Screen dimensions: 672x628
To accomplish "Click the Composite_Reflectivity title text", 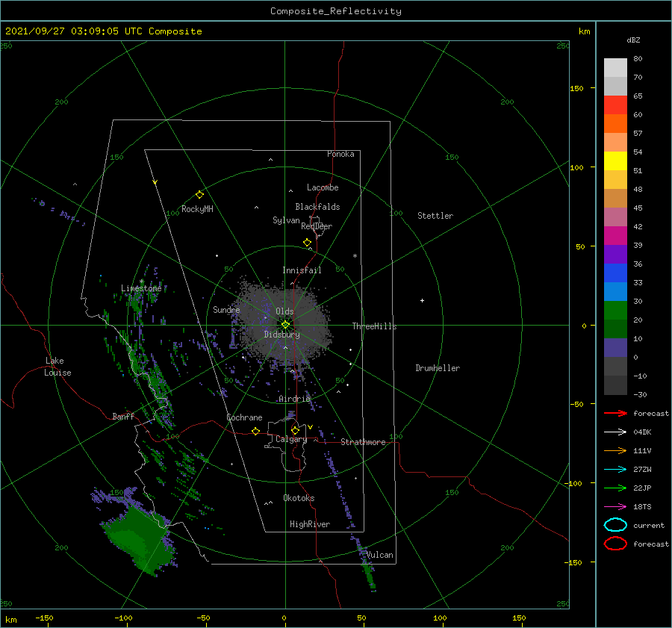I will click(x=335, y=11).
